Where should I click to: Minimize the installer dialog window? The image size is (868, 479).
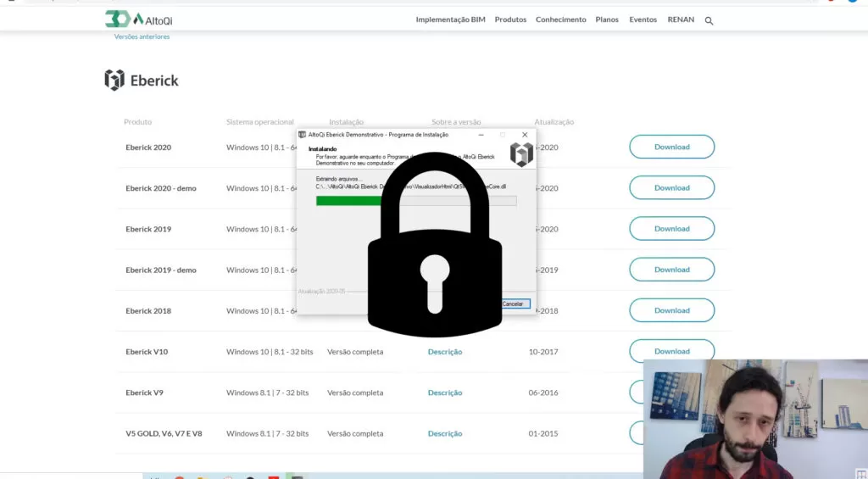point(481,135)
